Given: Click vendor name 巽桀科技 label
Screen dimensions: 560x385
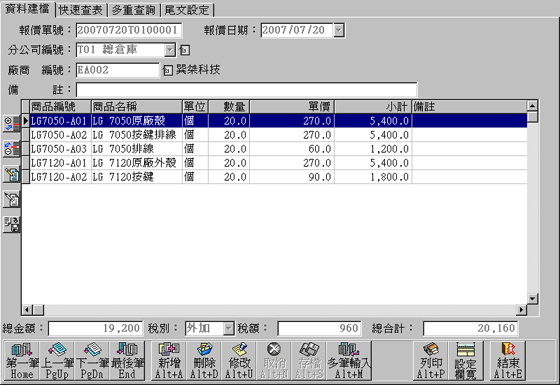Looking at the screenshot, I should pyautogui.click(x=198, y=69).
